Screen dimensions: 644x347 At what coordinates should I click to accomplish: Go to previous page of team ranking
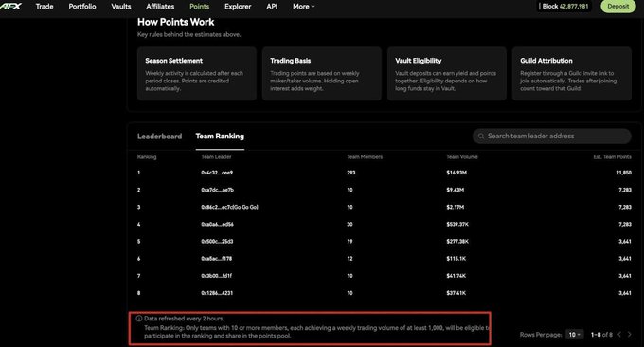[x=619, y=335]
